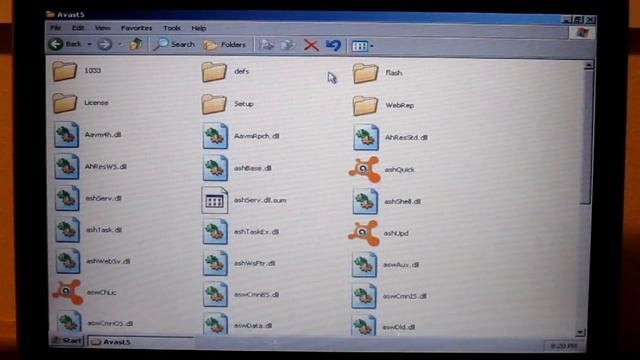Select the ashTaskEx.dll file icon
Viewport: 640px width, 360px height.
(215, 231)
